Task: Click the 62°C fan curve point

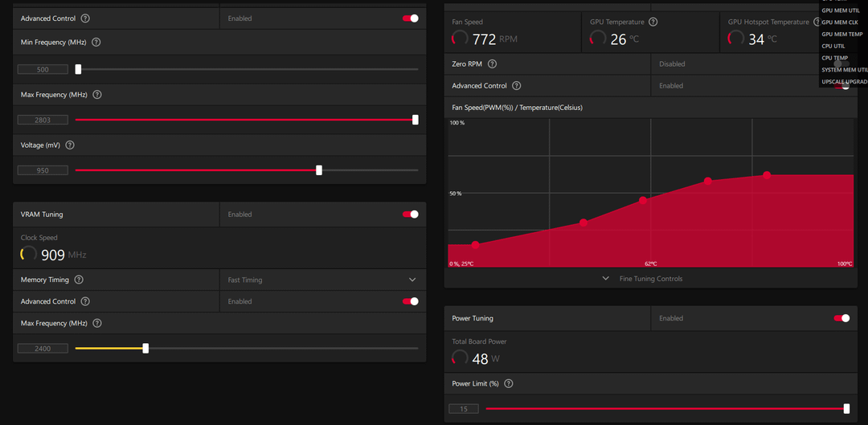Action: coord(643,200)
